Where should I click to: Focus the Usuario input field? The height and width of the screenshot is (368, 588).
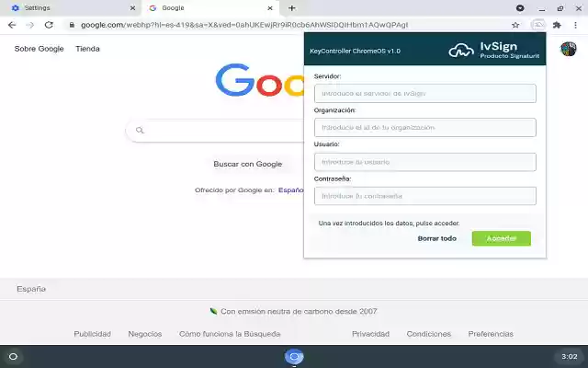tap(424, 162)
